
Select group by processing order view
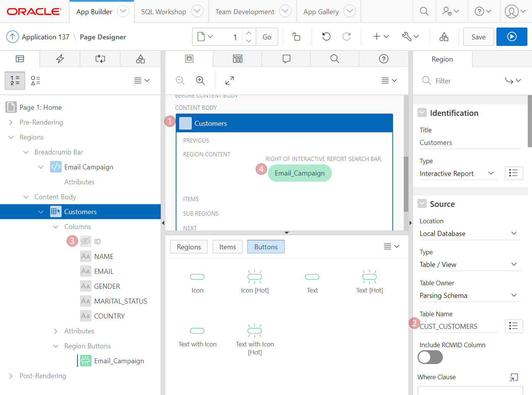tap(15, 81)
